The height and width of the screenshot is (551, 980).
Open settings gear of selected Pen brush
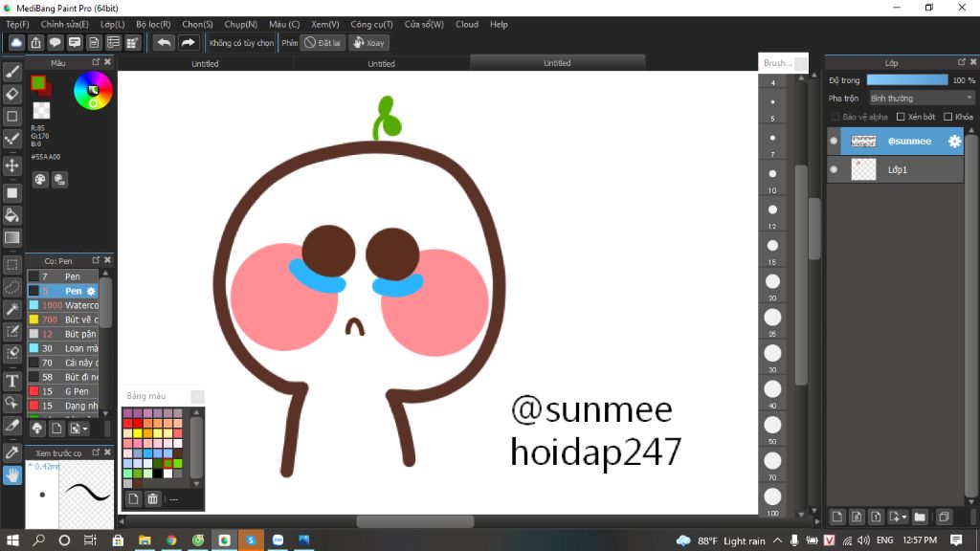pyautogui.click(x=91, y=291)
